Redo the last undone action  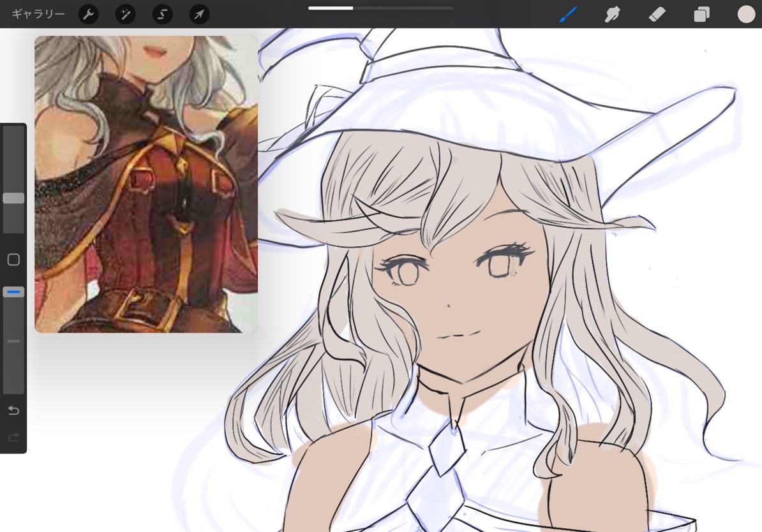pyautogui.click(x=13, y=438)
